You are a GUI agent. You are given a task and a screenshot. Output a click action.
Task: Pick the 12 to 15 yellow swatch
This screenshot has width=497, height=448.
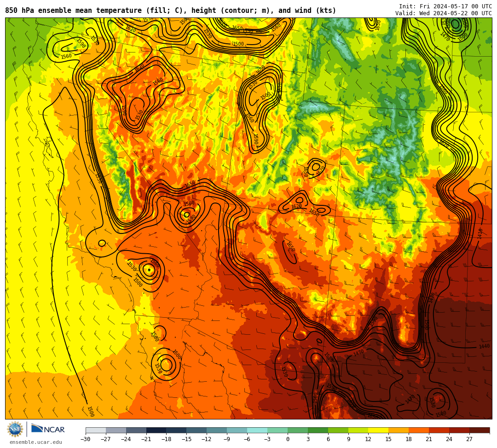pos(379,430)
